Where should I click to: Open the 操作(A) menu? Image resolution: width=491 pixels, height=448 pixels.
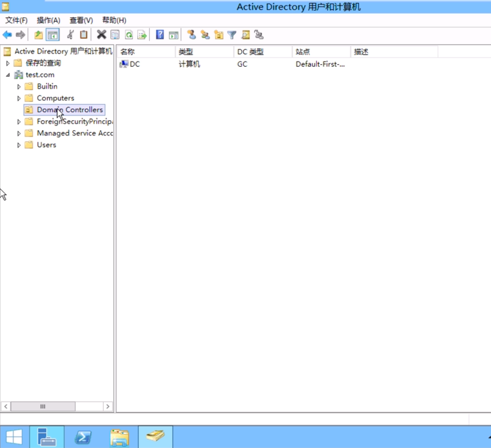tap(49, 20)
